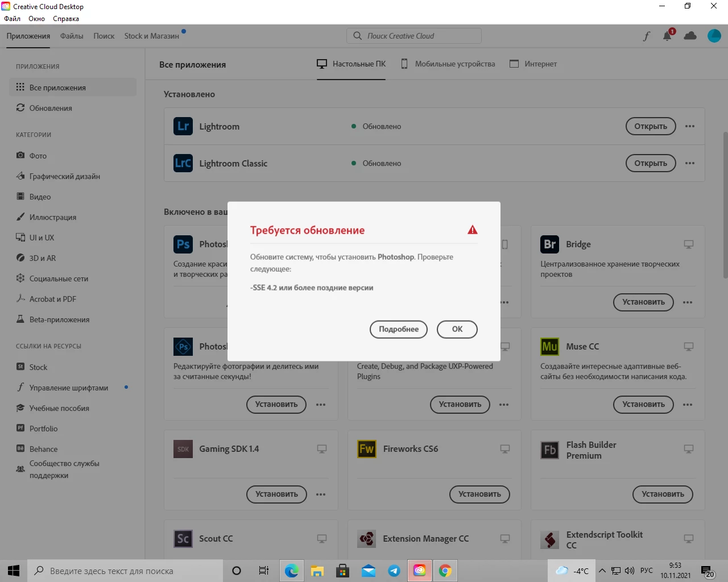Click the Fireworks CS6 icon
Viewport: 728px width, 582px height.
(367, 448)
